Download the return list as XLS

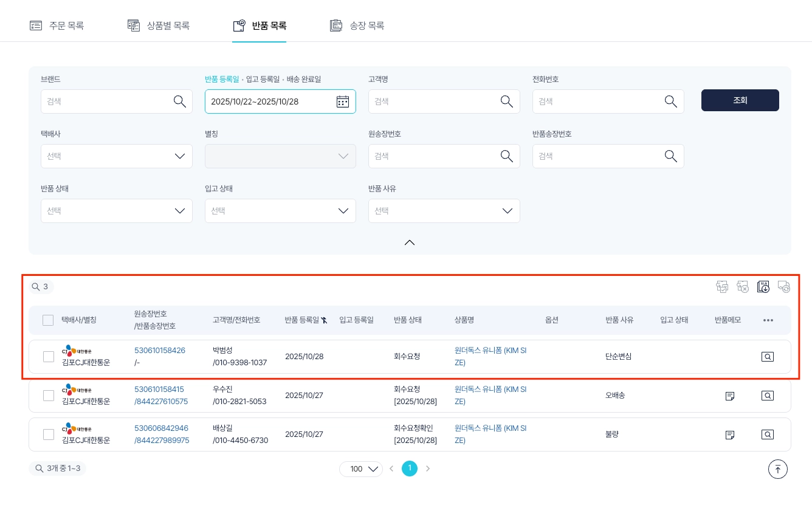[x=763, y=287]
